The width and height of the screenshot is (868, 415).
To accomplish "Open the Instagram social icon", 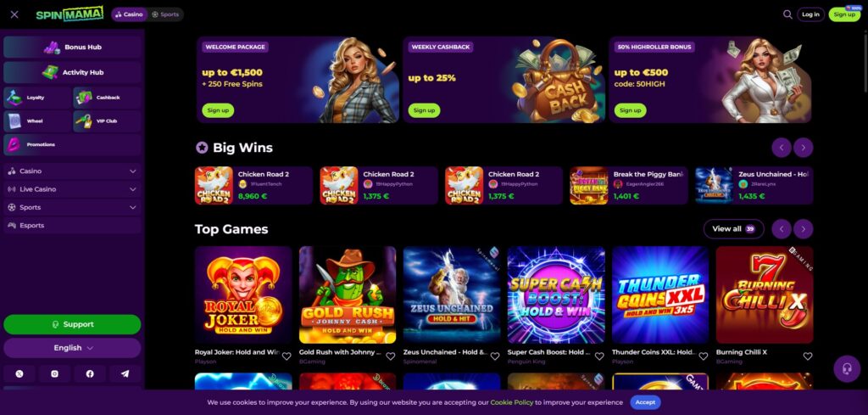I will click(x=55, y=374).
